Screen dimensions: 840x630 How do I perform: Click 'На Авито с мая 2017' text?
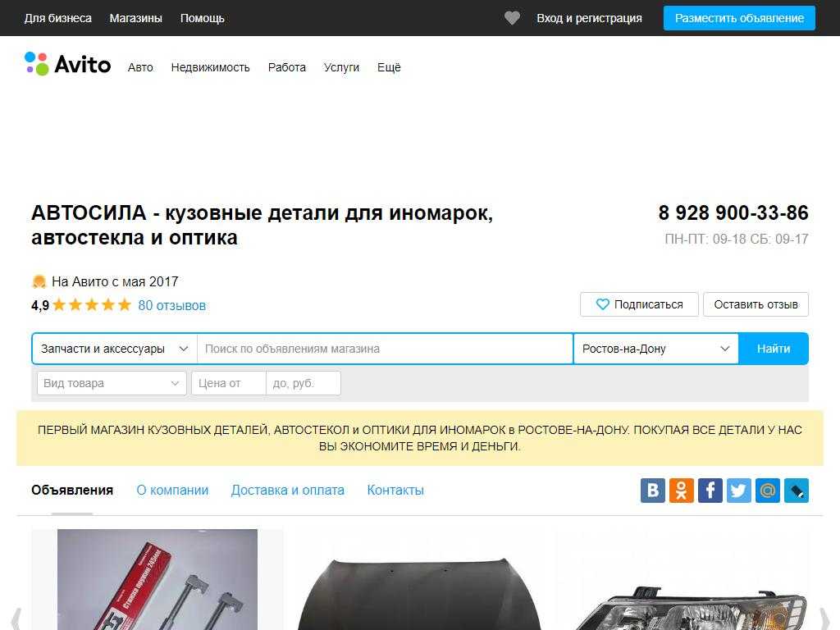[115, 281]
